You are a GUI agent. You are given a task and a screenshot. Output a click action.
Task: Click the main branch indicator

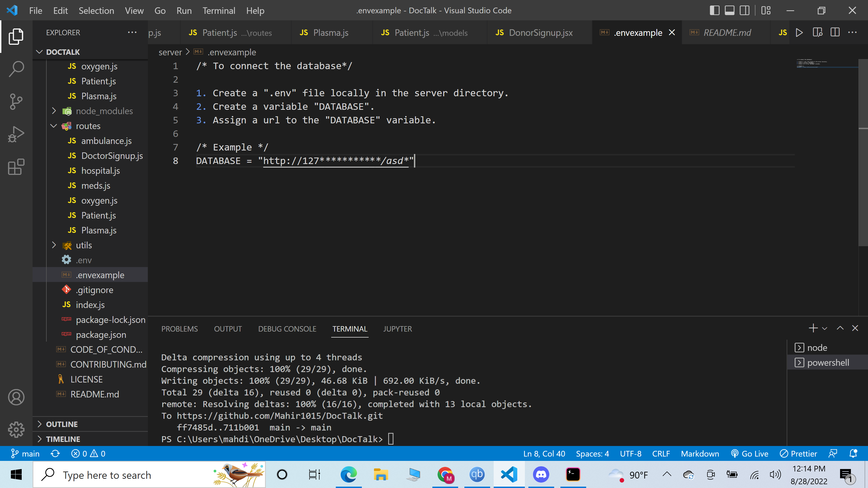pyautogui.click(x=25, y=453)
